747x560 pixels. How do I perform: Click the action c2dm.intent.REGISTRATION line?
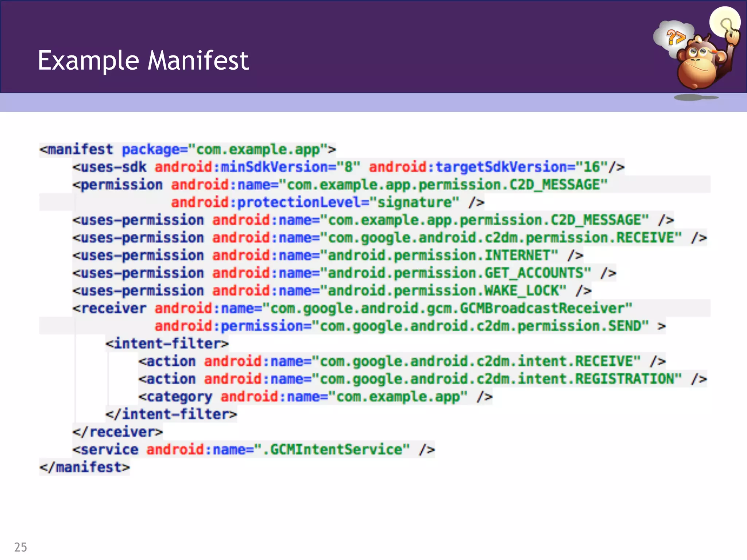(422, 379)
